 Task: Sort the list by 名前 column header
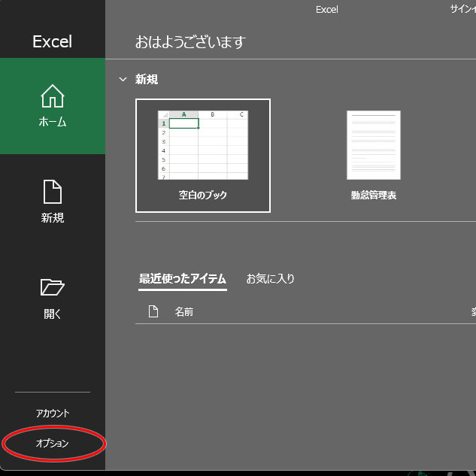(184, 311)
